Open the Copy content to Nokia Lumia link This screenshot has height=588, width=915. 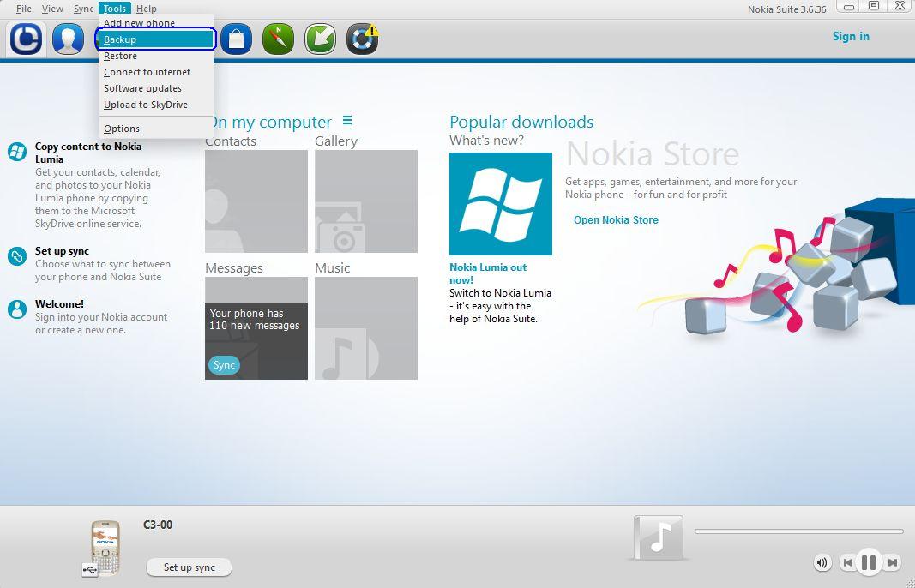(x=88, y=153)
